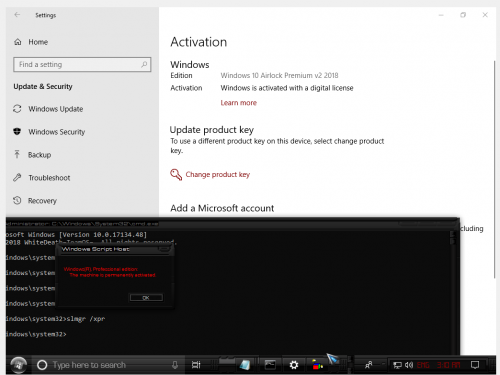500x375 pixels.
Task: Open Task View from the taskbar
Action: 196,365
